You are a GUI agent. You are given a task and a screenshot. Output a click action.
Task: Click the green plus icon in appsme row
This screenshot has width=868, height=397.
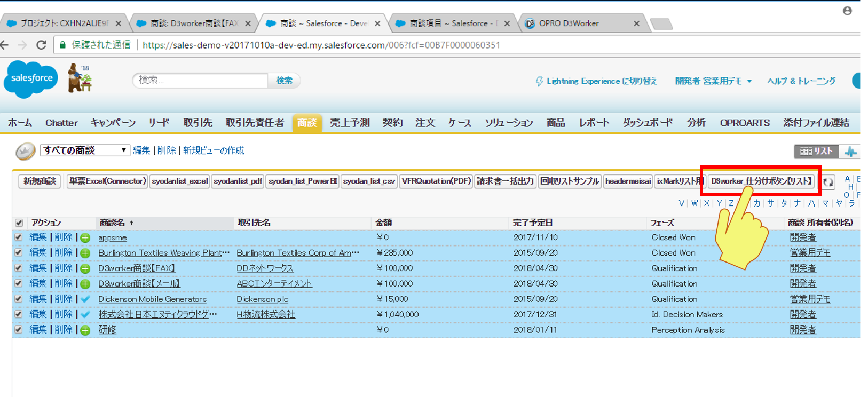click(85, 237)
